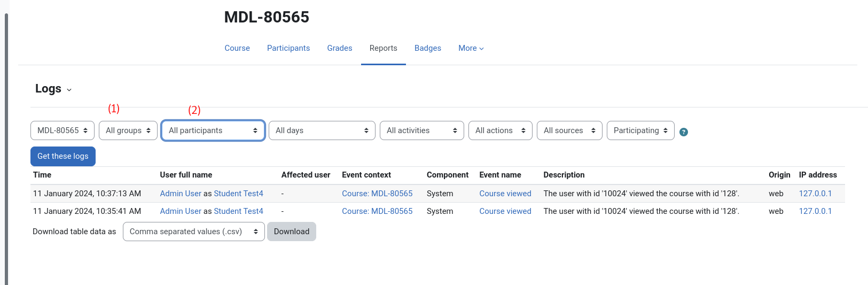Go to the Participants tab
The height and width of the screenshot is (285, 868).
(x=288, y=48)
